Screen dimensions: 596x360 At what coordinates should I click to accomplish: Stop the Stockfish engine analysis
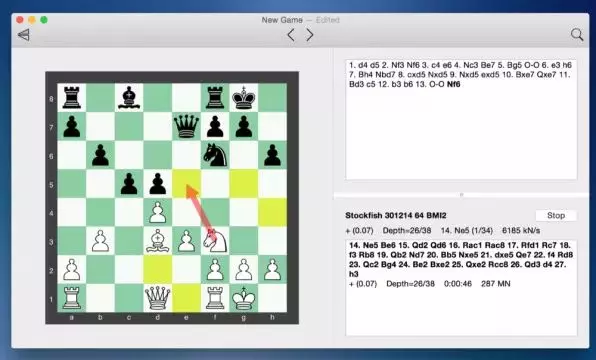(556, 216)
